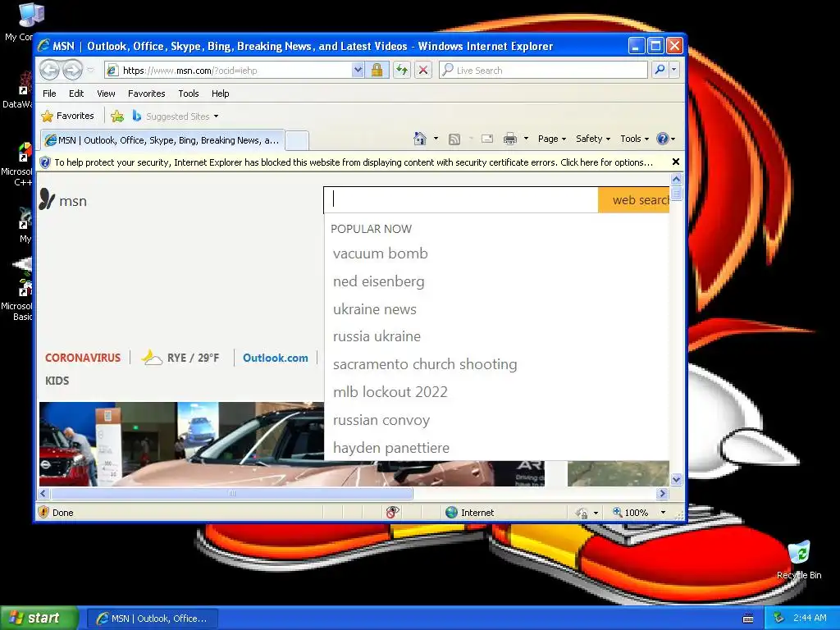Open the Help menu
Image resolution: width=840 pixels, height=630 pixels.
click(220, 94)
